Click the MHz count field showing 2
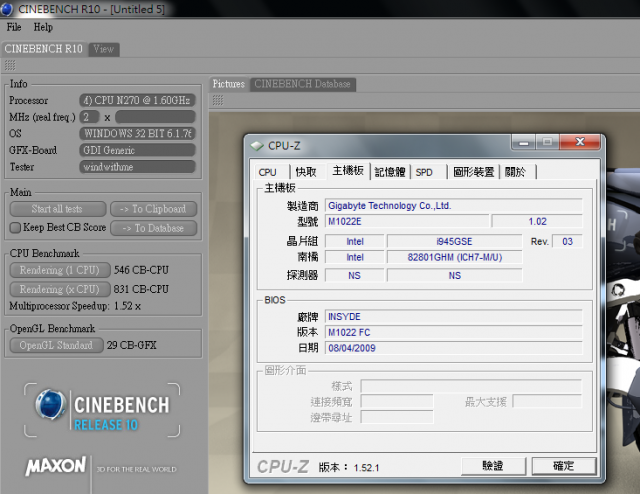 89,117
